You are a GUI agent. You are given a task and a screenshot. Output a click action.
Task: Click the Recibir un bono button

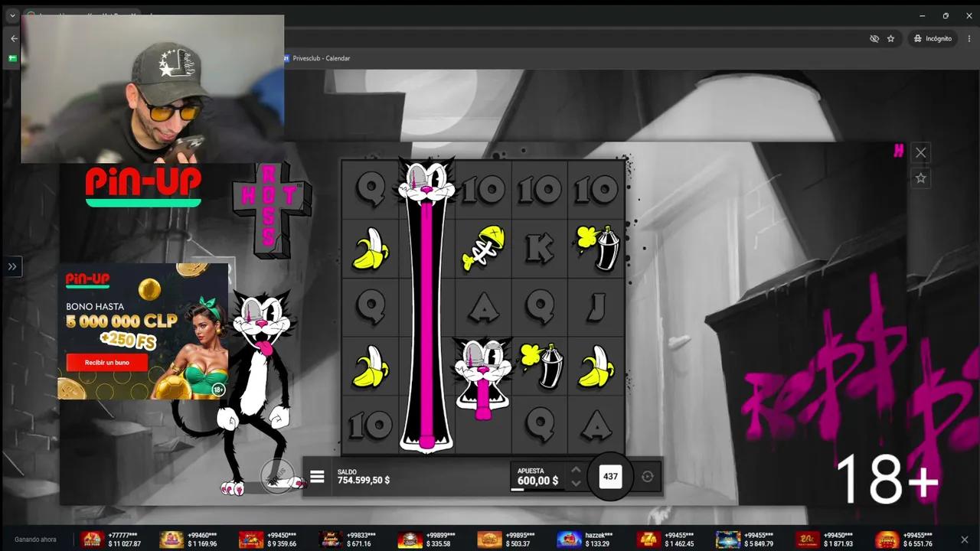pos(106,362)
